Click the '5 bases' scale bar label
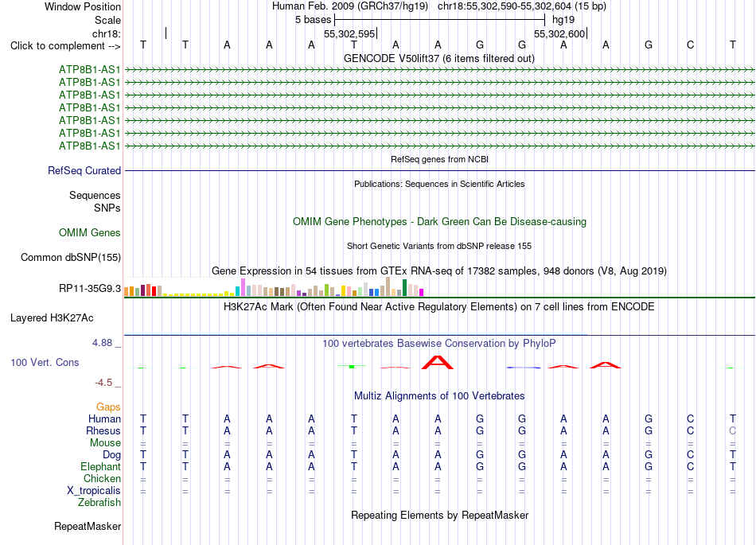 [313, 20]
